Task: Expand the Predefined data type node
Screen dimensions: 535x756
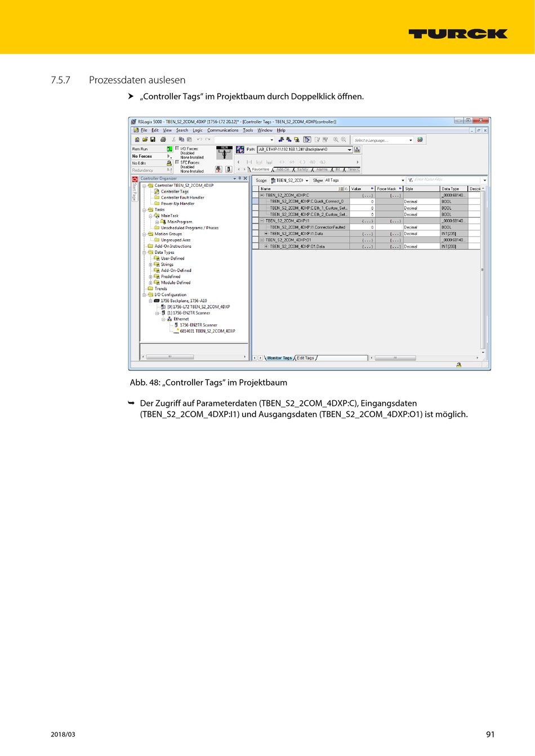Action: tap(150, 276)
